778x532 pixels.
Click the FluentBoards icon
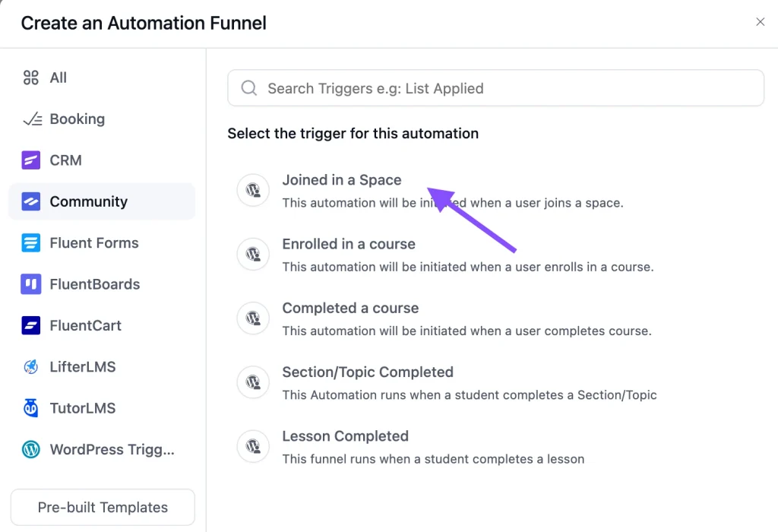(30, 284)
